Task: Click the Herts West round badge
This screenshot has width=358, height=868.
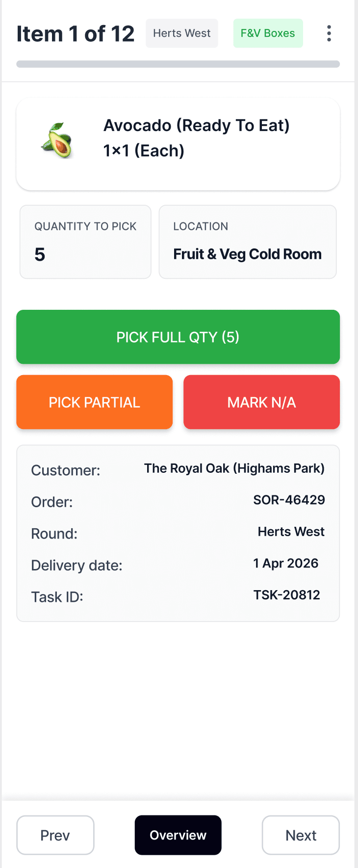Action: 182,33
